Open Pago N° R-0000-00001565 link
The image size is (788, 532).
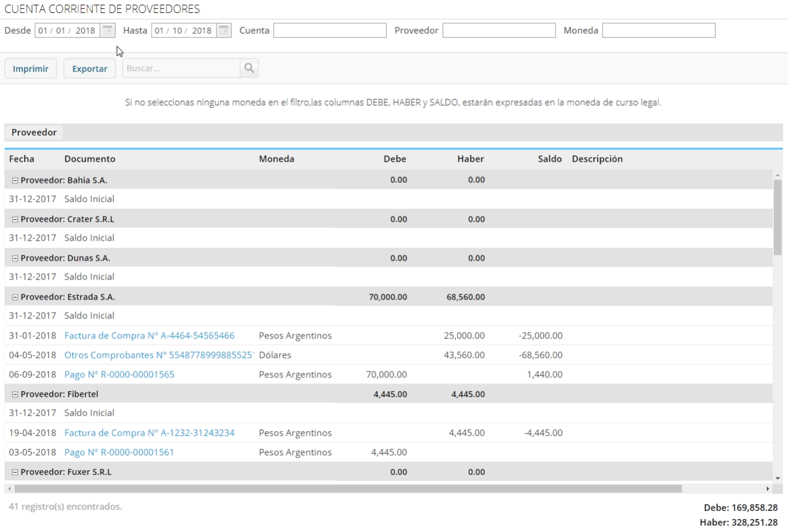point(119,375)
